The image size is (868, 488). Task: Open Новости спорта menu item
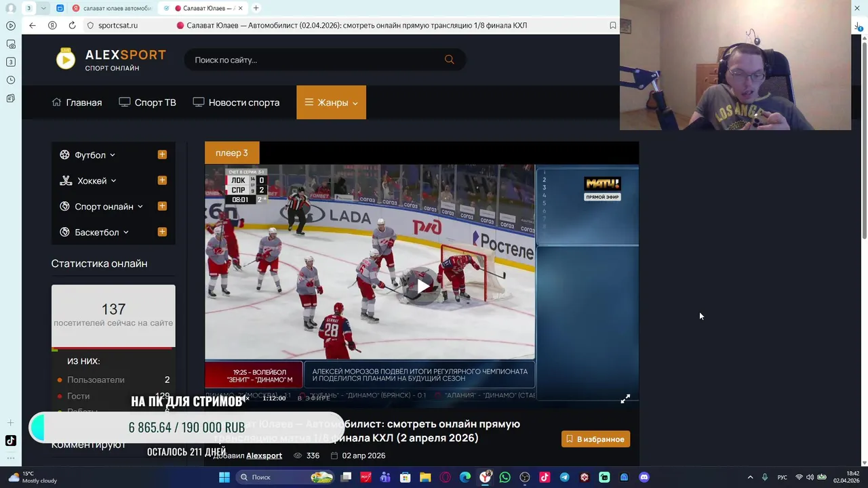pos(236,102)
